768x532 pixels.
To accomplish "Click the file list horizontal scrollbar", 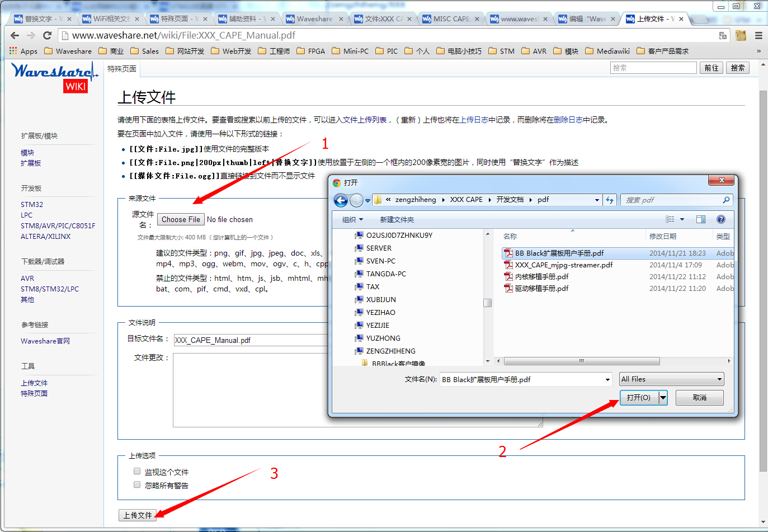I will [582, 361].
